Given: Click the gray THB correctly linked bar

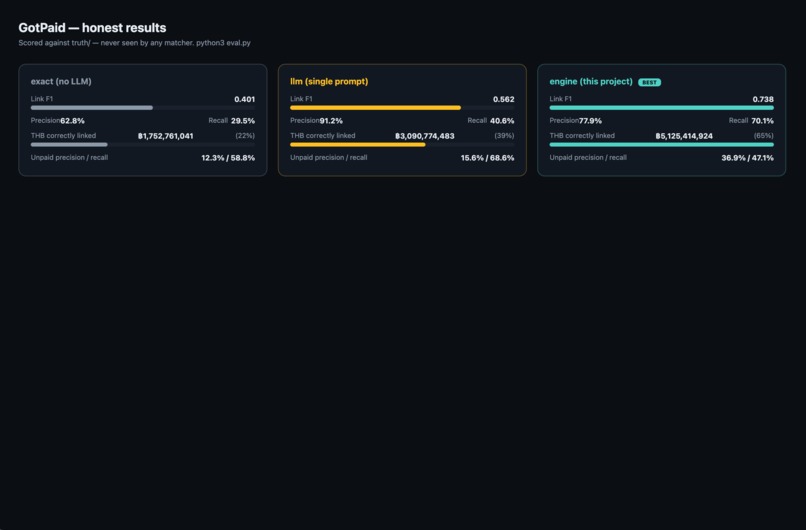Looking at the screenshot, I should pyautogui.click(x=143, y=145).
